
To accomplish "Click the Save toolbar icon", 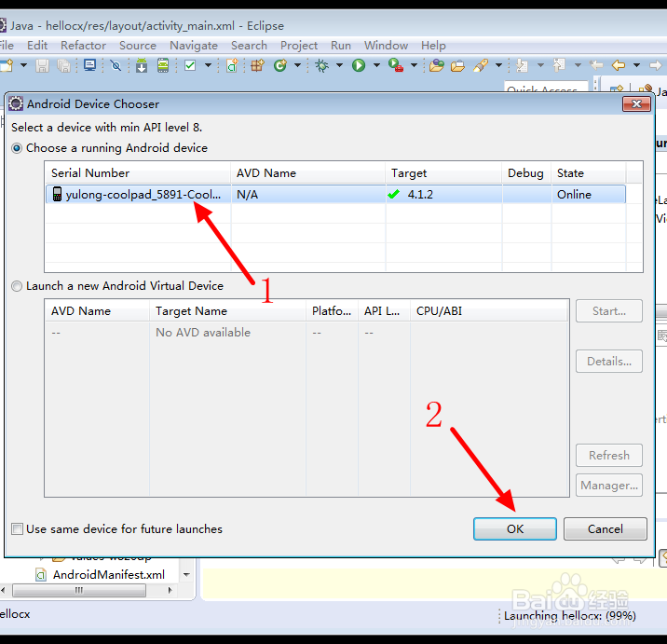I will pos(42,65).
